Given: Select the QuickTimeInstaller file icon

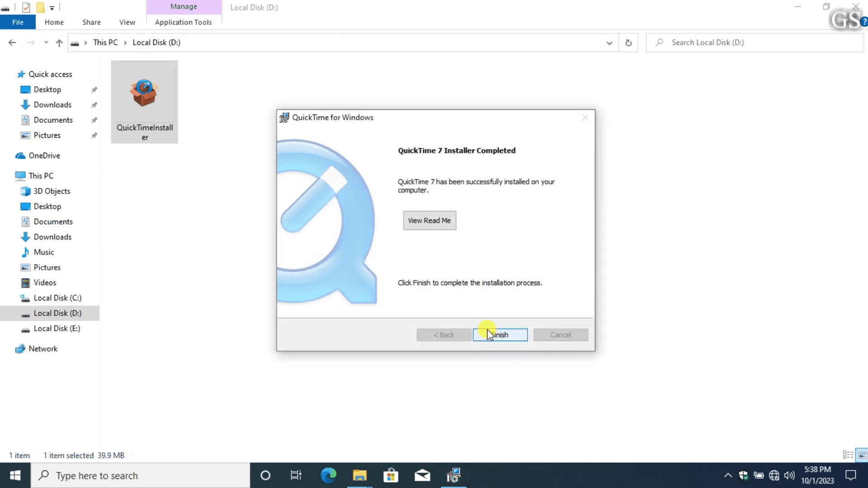Looking at the screenshot, I should (145, 102).
